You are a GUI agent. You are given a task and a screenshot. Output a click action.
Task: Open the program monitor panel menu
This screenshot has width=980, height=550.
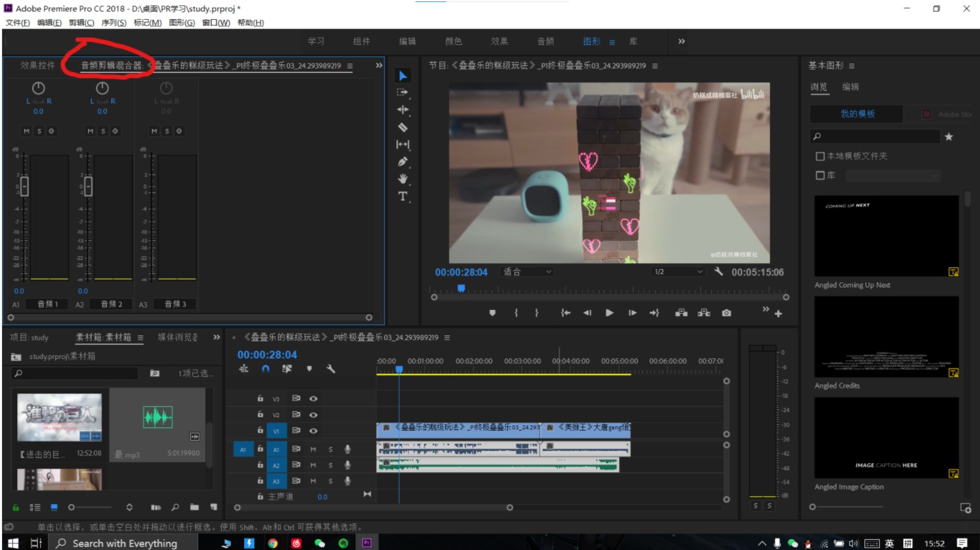coord(655,66)
